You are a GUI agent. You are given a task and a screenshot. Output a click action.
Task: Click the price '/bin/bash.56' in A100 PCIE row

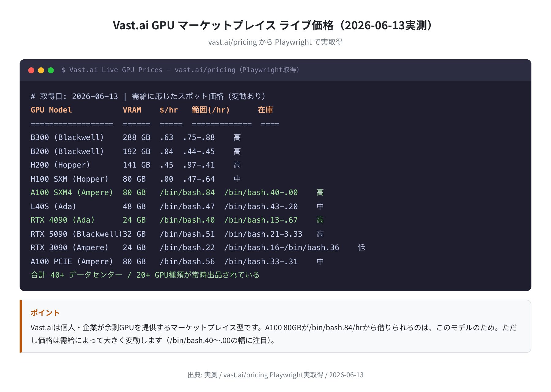pyautogui.click(x=187, y=261)
